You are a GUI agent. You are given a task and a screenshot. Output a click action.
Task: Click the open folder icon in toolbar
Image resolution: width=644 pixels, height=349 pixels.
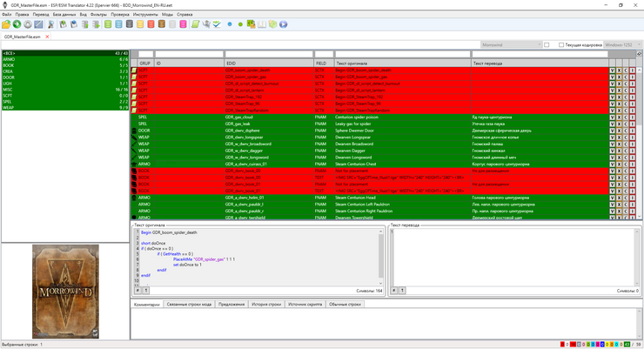coord(6,24)
